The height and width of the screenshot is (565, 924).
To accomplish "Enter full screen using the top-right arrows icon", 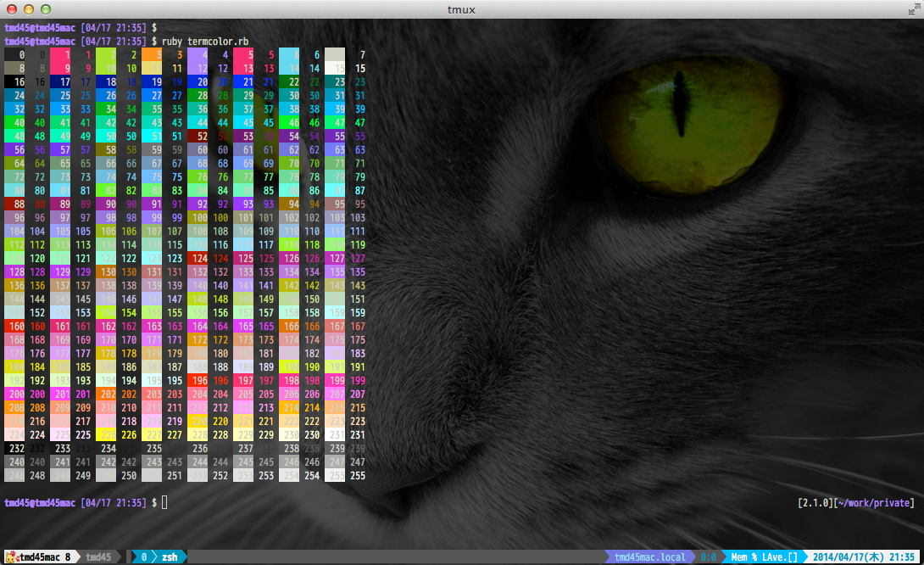I will click(x=913, y=8).
